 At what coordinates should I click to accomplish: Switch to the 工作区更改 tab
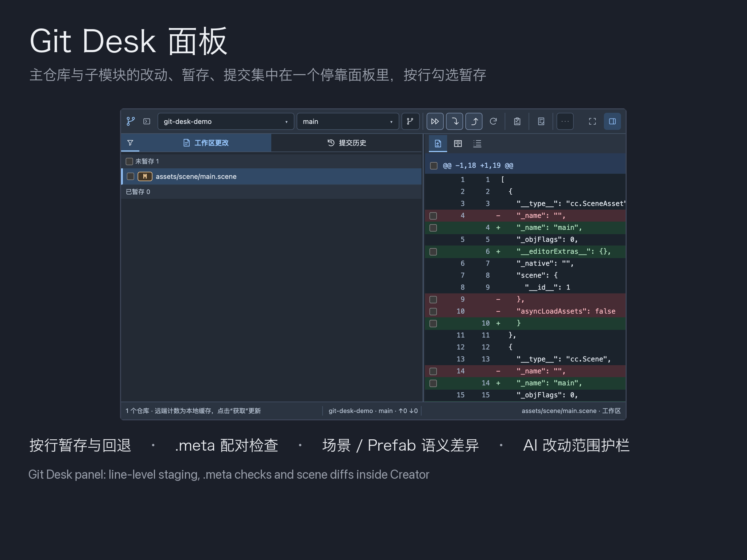coord(206,143)
